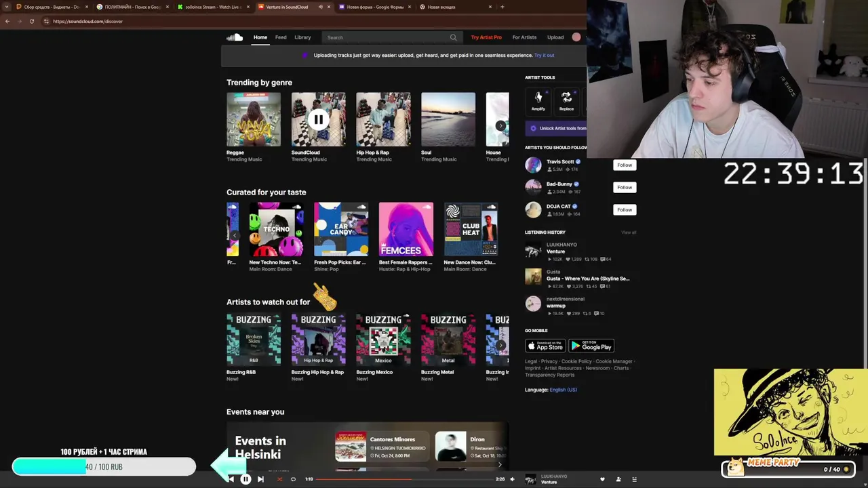Image resolution: width=868 pixels, height=488 pixels.
Task: Open Travis Scott's profile avatar
Action: tap(533, 165)
